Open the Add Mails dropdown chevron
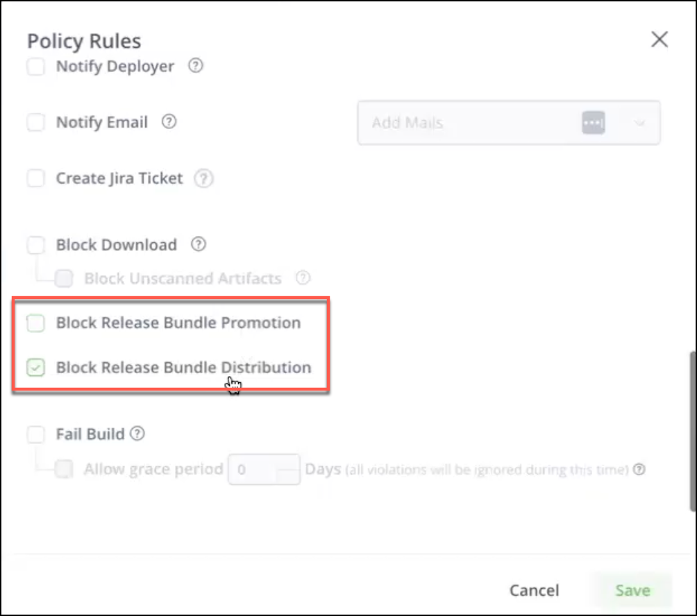This screenshot has width=697, height=616. (x=638, y=123)
